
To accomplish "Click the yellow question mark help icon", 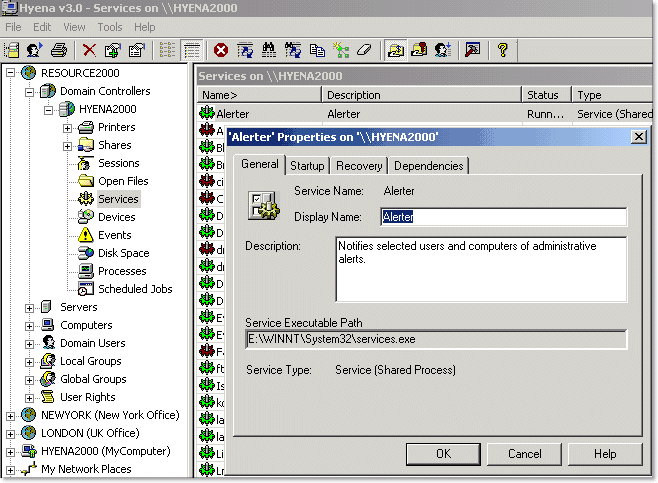I will click(502, 50).
